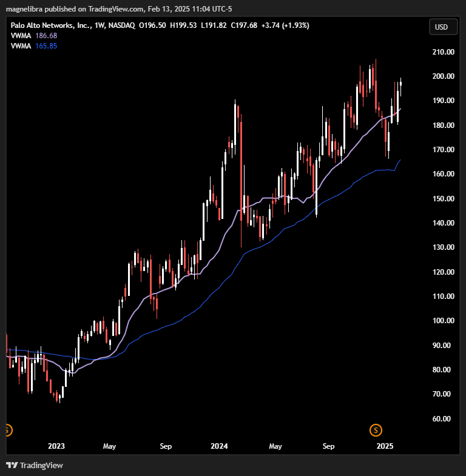
Task: Click the 150.00 price axis label
Action: 443,198
